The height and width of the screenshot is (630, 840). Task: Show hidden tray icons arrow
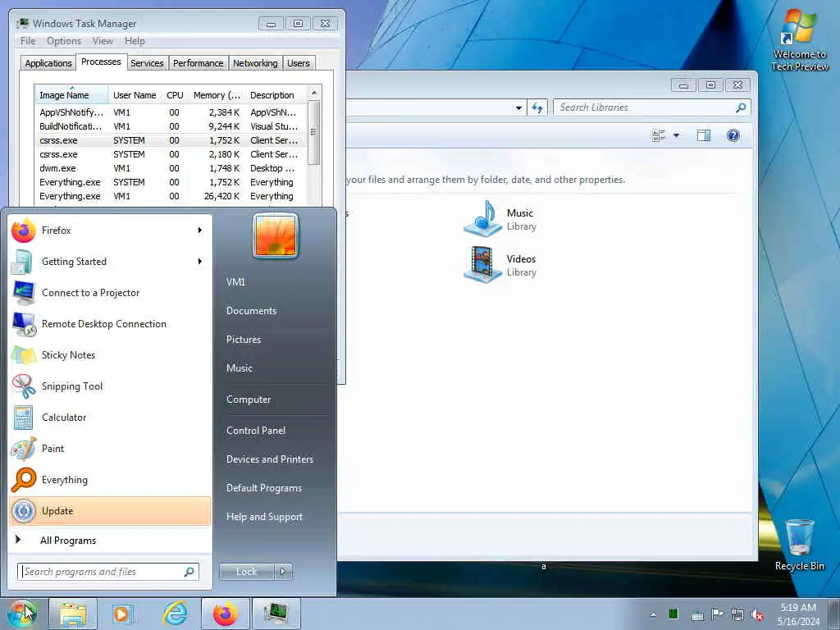point(652,614)
